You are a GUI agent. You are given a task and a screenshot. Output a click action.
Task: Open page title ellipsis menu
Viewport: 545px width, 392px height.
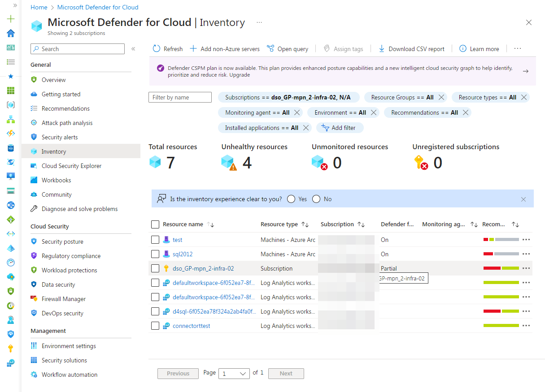259,22
